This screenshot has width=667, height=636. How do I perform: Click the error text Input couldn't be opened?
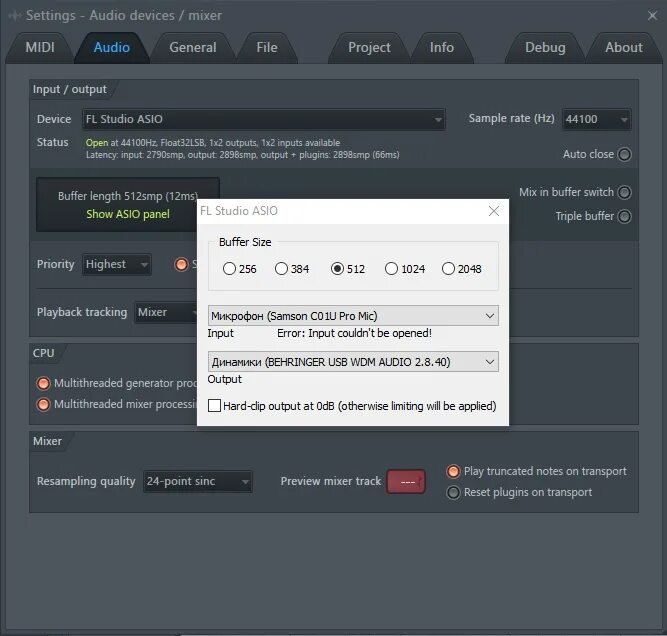(354, 333)
